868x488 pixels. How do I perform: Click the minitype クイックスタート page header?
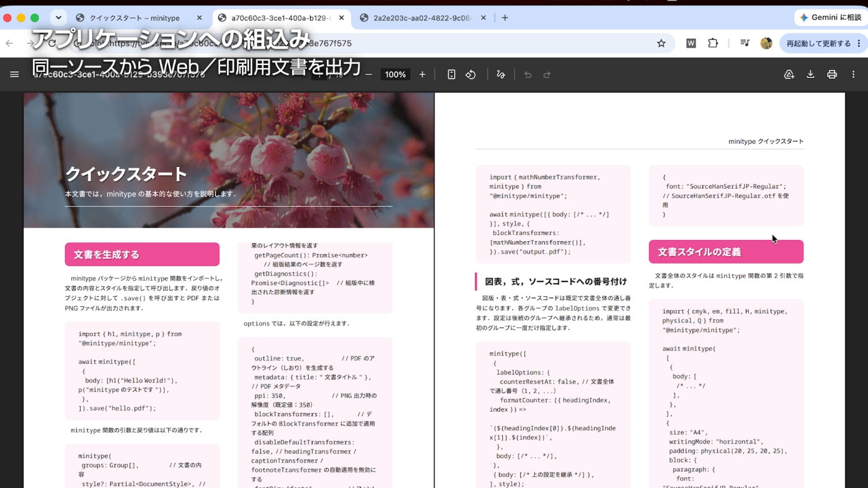766,141
